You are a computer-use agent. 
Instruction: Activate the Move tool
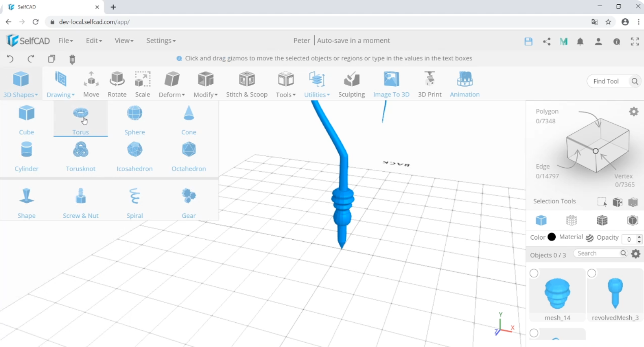pyautogui.click(x=91, y=84)
